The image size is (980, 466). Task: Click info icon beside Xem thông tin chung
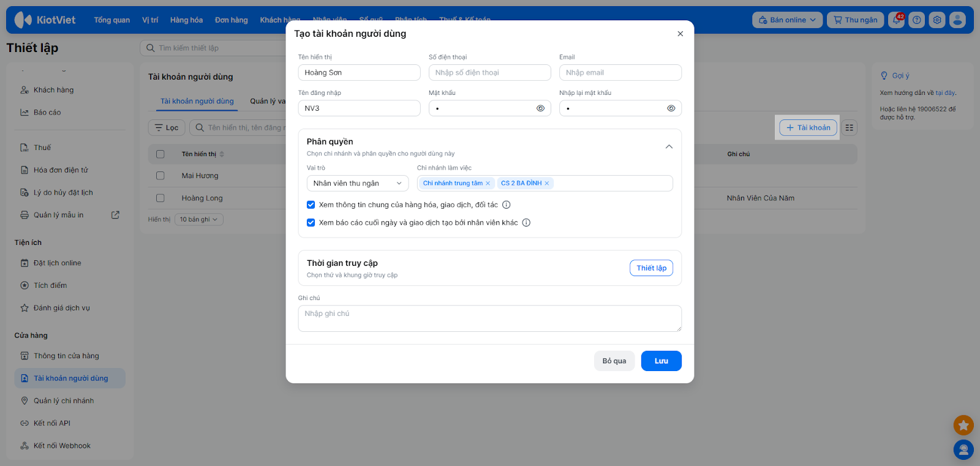click(x=507, y=205)
